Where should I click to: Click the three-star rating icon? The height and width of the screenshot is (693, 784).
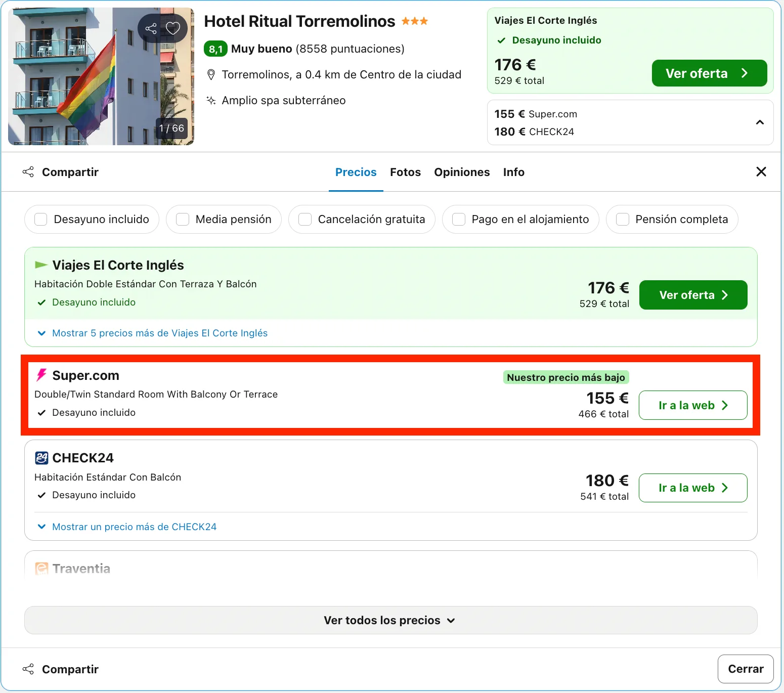point(415,21)
